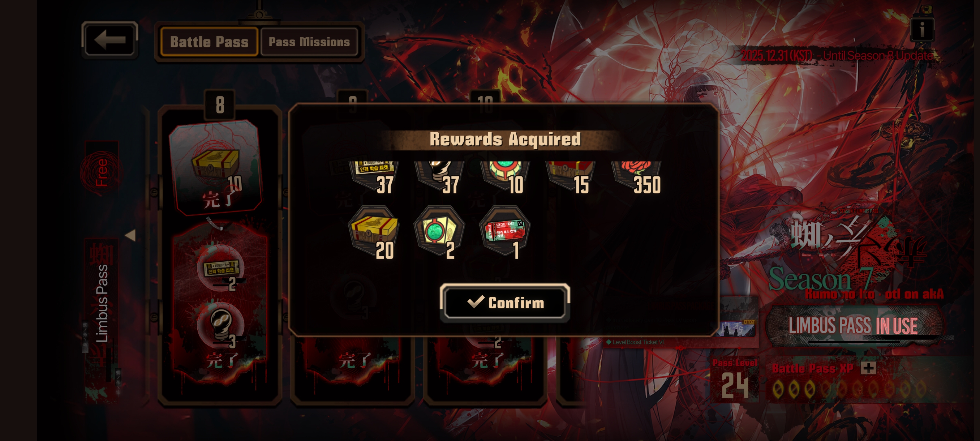Select the voucher ticket reward showing 37
The height and width of the screenshot is (441, 980).
coord(374,178)
